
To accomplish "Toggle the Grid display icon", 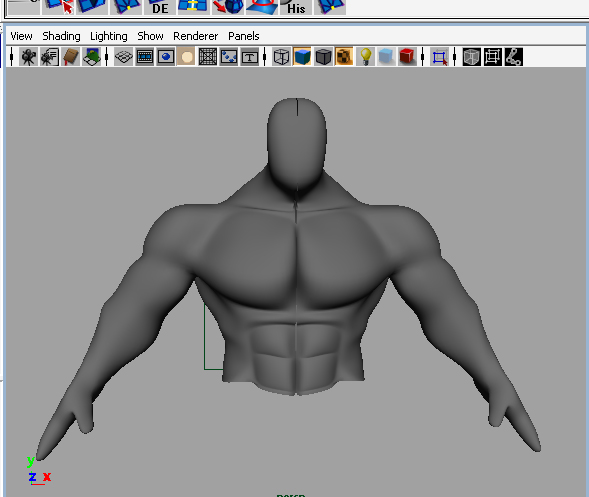I will [x=124, y=57].
